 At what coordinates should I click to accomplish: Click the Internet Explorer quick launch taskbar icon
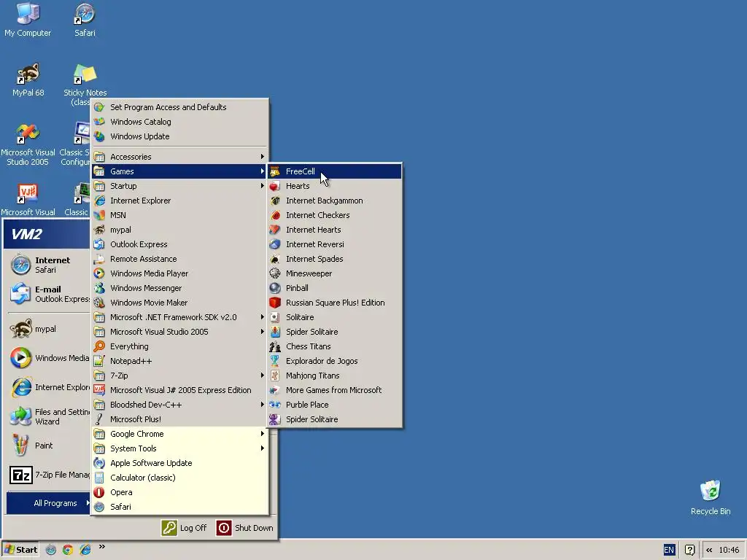(x=85, y=550)
